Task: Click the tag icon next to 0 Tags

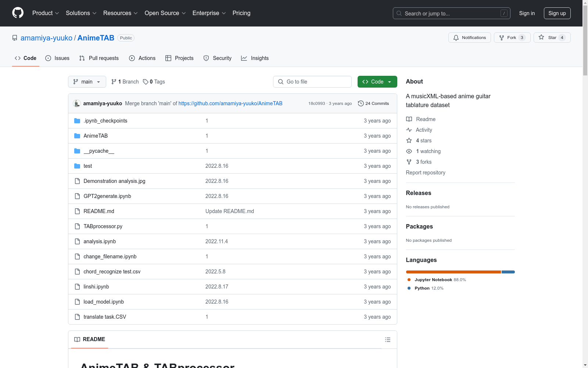Action: [x=146, y=82]
